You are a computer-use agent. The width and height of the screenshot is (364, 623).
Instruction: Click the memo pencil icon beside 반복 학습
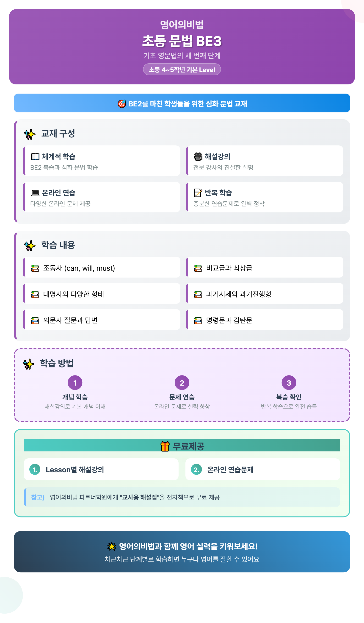pos(198,193)
